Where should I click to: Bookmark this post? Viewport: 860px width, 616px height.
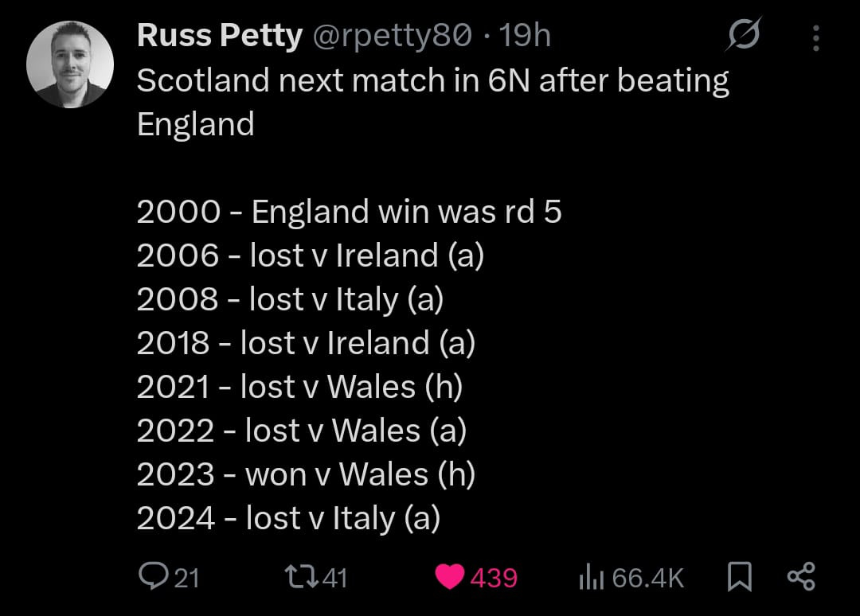click(x=740, y=577)
